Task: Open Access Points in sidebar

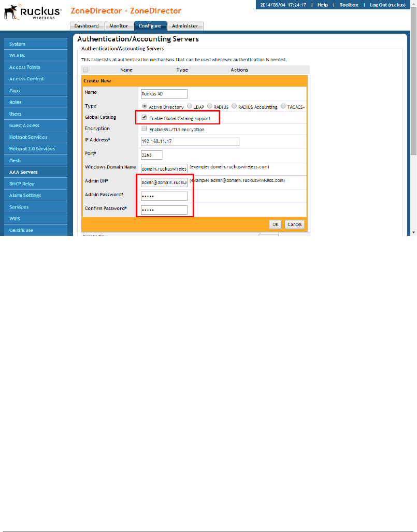Action: (x=36, y=67)
